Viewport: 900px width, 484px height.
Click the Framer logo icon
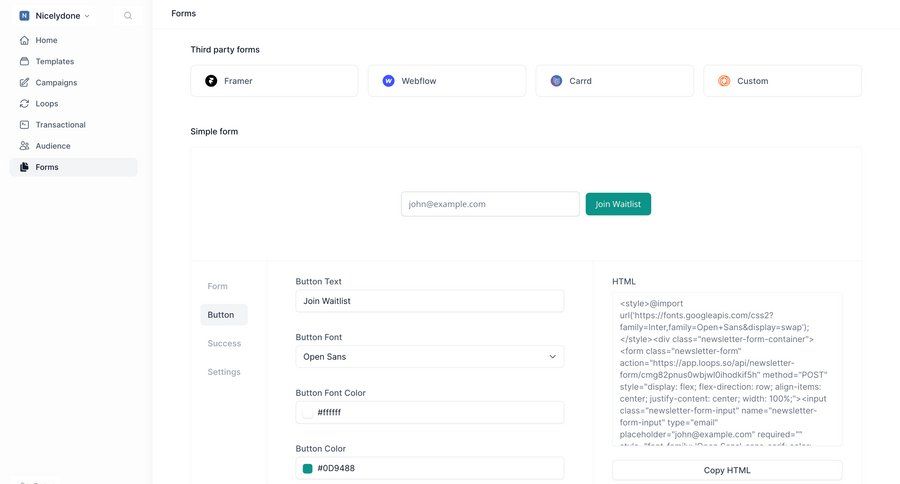tap(211, 81)
